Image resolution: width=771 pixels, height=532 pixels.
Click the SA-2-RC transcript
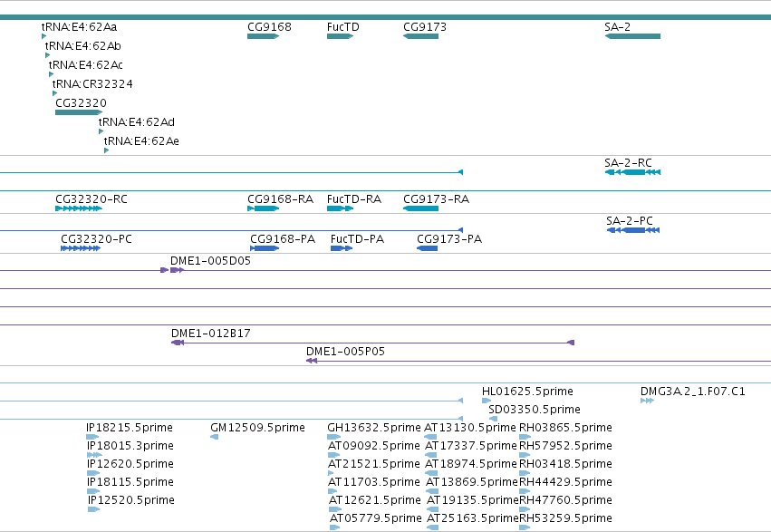[632, 172]
